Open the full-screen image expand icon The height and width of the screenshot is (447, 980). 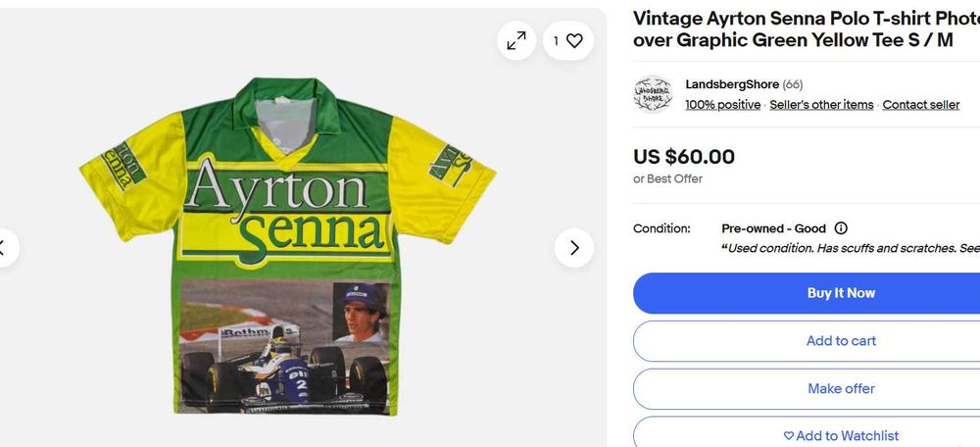(515, 40)
